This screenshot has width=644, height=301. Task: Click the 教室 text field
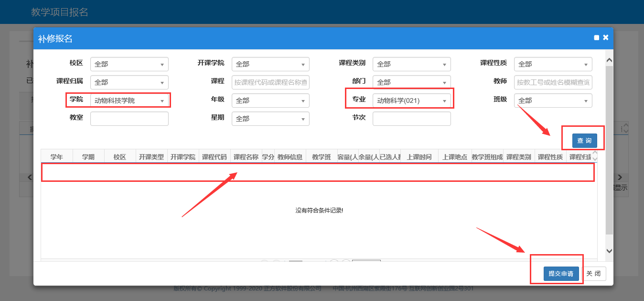click(129, 119)
